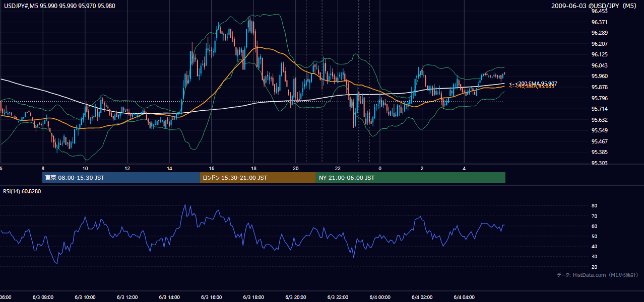The image size is (644, 302).
Task: Click price axis value 95.796
Action: click(x=599, y=98)
